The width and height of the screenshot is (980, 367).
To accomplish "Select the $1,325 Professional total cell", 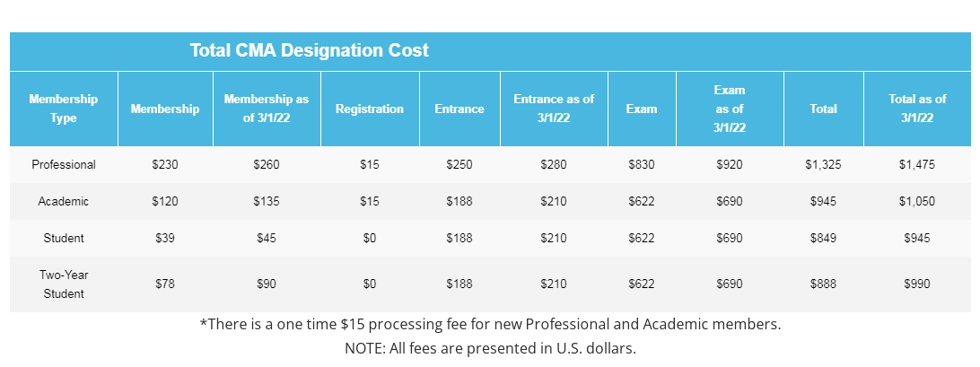I will (823, 165).
